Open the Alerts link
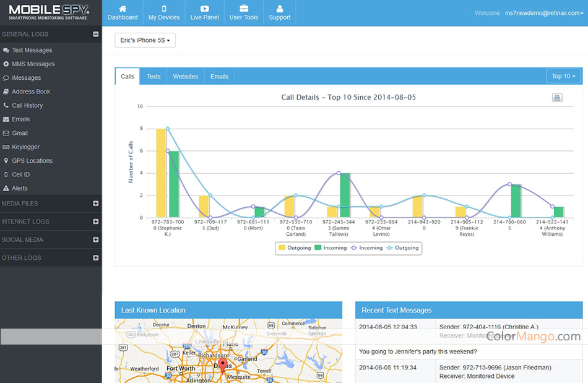 20,189
